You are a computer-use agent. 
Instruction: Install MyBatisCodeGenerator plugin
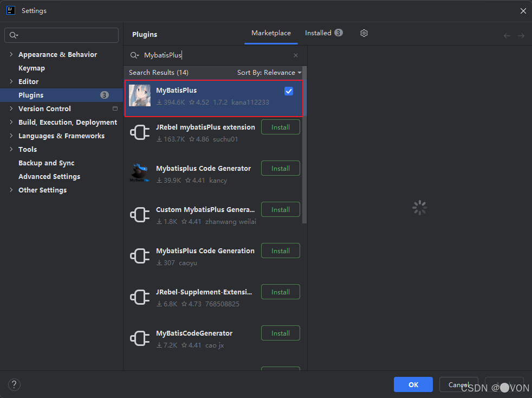pos(281,333)
